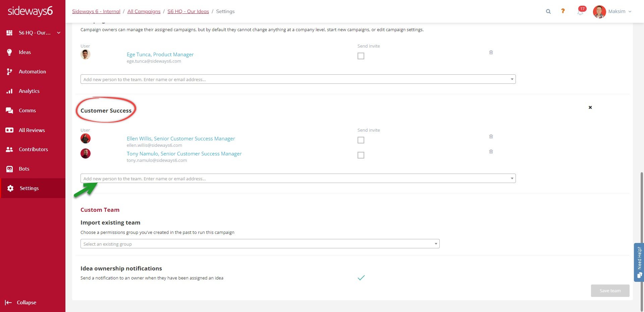Open the All Campaigns breadcrumb link
The height and width of the screenshot is (312, 644).
click(144, 11)
